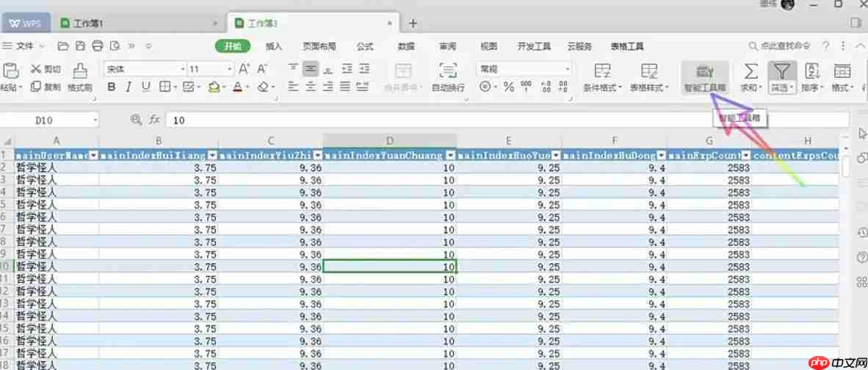Open the 云服务 (Cloud Service) tab
The height and width of the screenshot is (370, 868).
579,46
